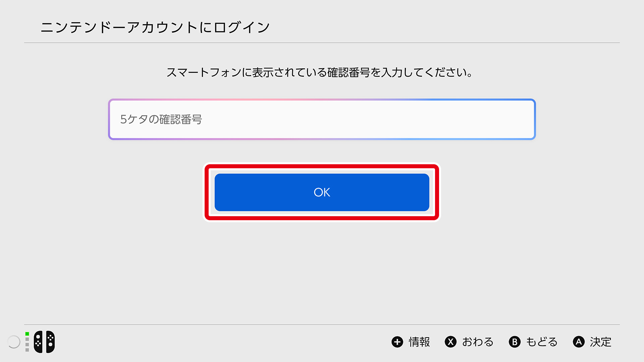Screen dimensions: 644x362
Task: Select the 決定 confirm label
Action: click(601, 342)
